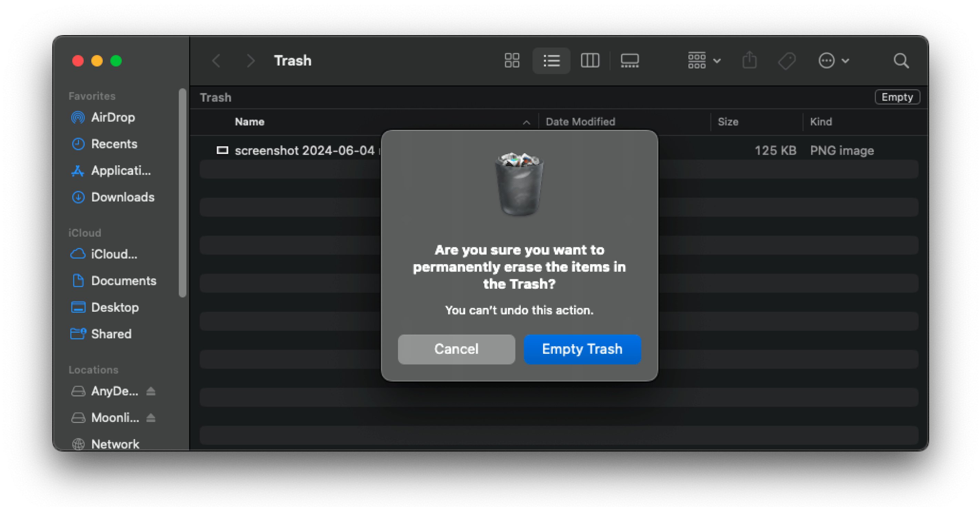Switch to list view
This screenshot has width=980, height=507.
point(551,61)
